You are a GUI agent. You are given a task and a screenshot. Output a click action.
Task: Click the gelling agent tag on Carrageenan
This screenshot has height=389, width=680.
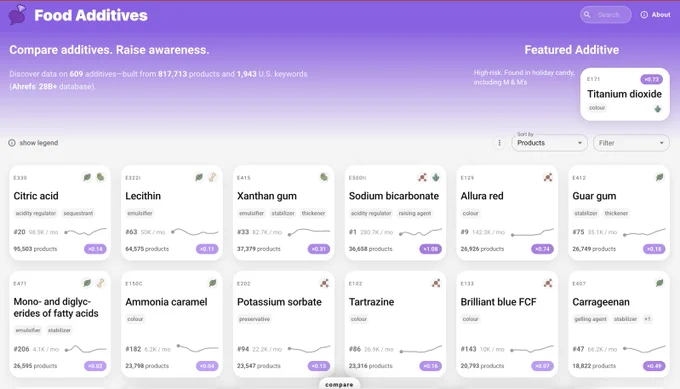point(590,319)
